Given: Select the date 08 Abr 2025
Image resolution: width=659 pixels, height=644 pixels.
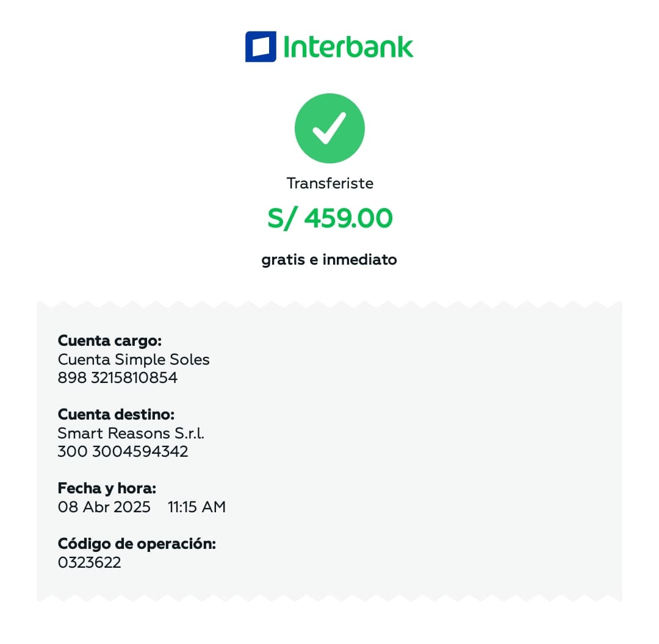Looking at the screenshot, I should (104, 507).
